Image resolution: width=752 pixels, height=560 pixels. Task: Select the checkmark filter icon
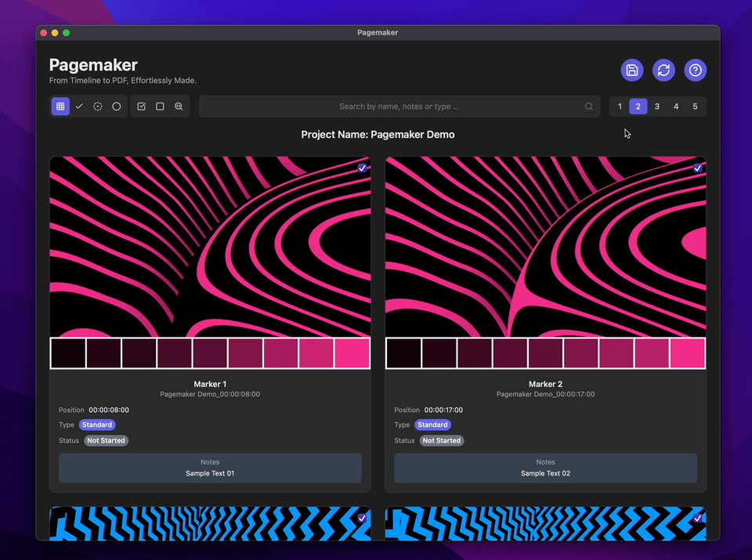tap(79, 107)
